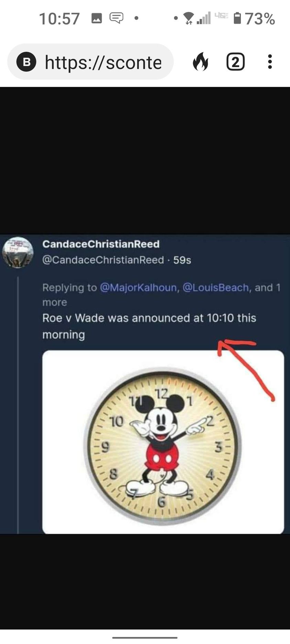
Task: Open the three-dot browser menu
Action: click(270, 62)
